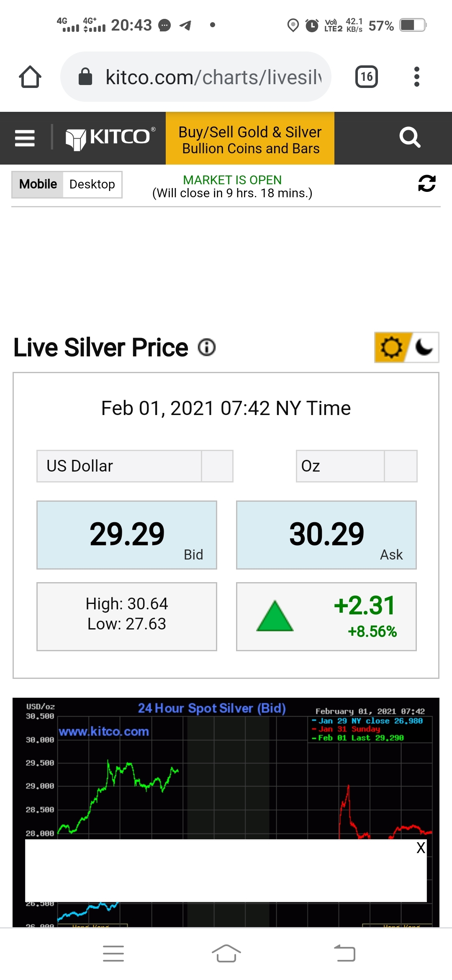The width and height of the screenshot is (452, 980).
Task: Open browser three-dot overflow menu
Action: [416, 77]
